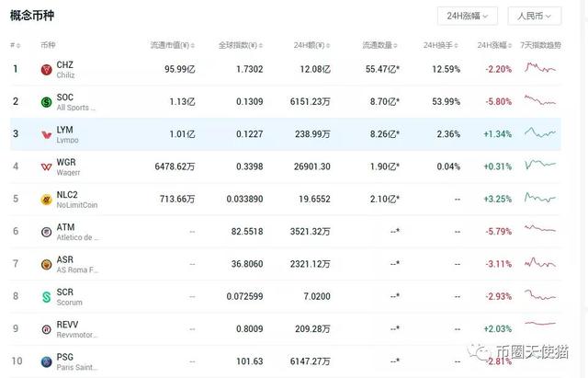This screenshot has width=588, height=378.
Task: Sort by 24H换手 column header
Action: [441, 45]
